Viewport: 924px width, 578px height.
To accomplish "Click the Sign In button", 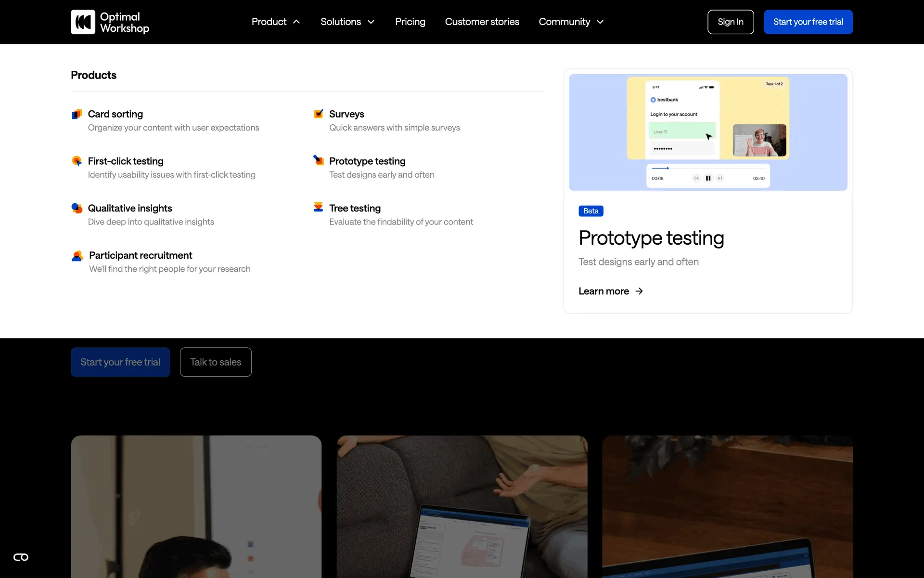I will click(x=730, y=22).
